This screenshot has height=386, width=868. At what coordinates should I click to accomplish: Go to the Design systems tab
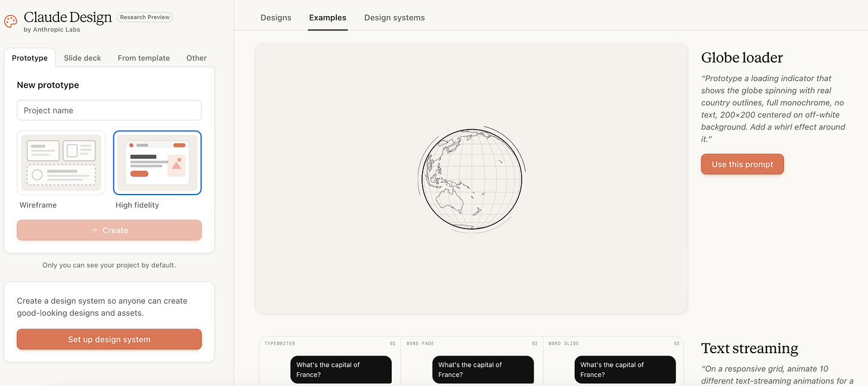[x=395, y=18]
